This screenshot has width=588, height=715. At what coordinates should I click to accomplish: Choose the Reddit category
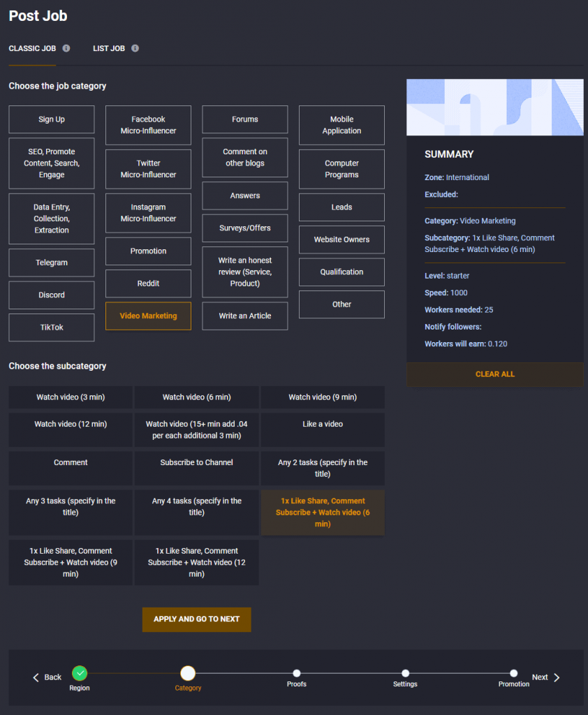tap(147, 283)
